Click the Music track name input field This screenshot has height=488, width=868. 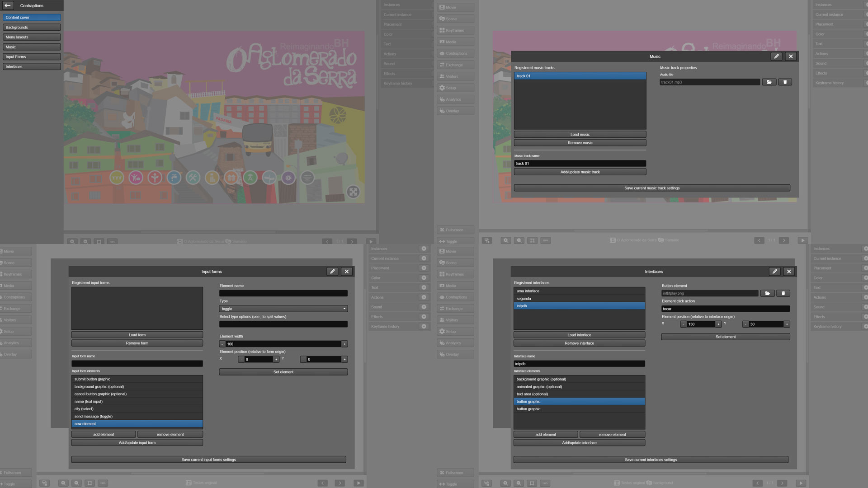580,164
